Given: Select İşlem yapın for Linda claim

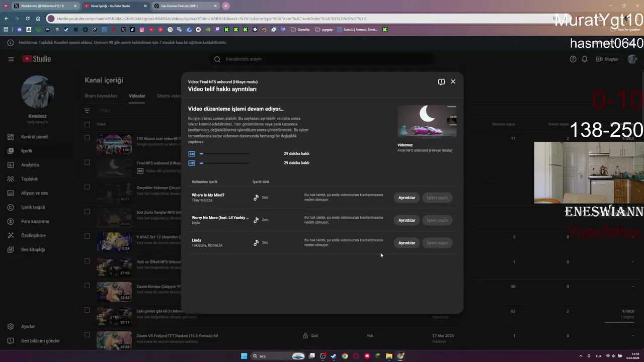Looking at the screenshot, I should [437, 243].
